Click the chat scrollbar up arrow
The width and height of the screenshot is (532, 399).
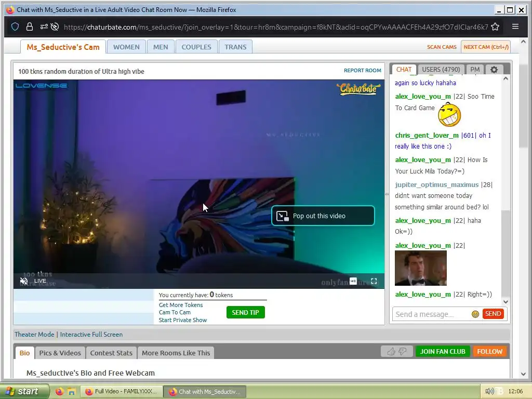point(506,79)
